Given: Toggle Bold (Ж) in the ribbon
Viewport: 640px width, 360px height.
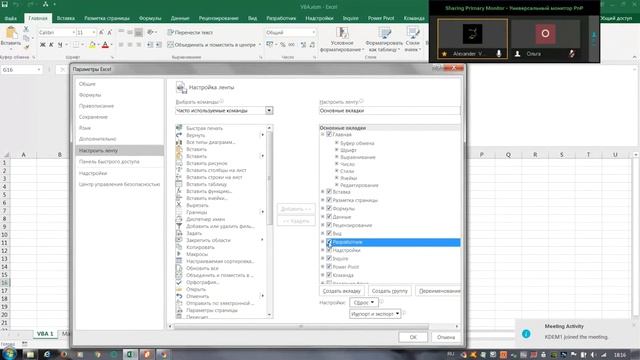Looking at the screenshot, I should (x=42, y=45).
